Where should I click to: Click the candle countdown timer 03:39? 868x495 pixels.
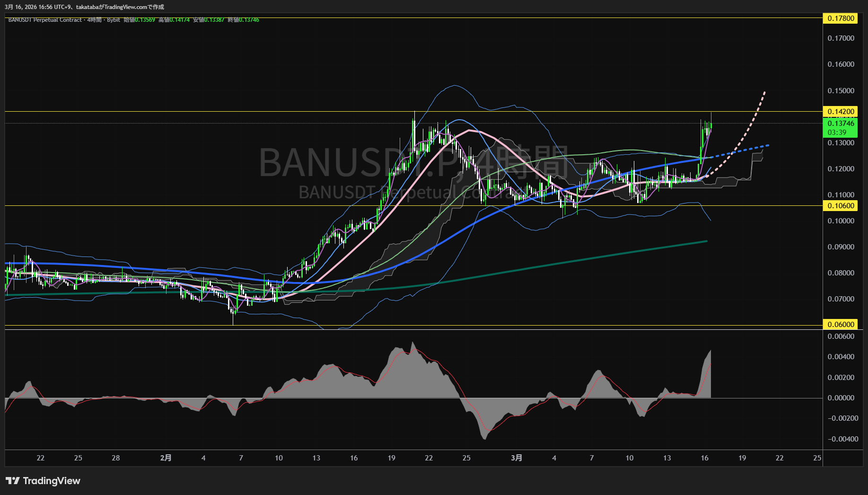pyautogui.click(x=837, y=133)
